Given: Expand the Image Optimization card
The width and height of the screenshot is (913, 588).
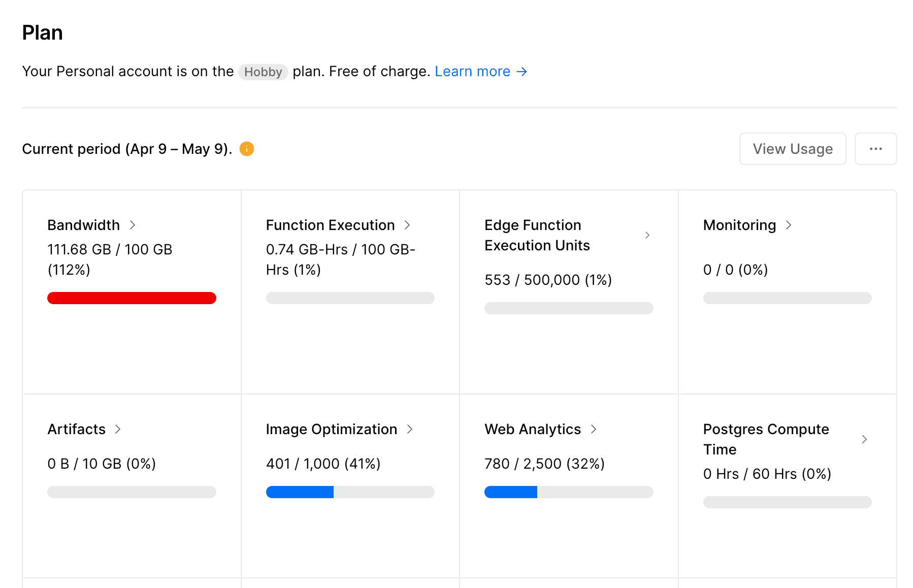Looking at the screenshot, I should point(410,429).
